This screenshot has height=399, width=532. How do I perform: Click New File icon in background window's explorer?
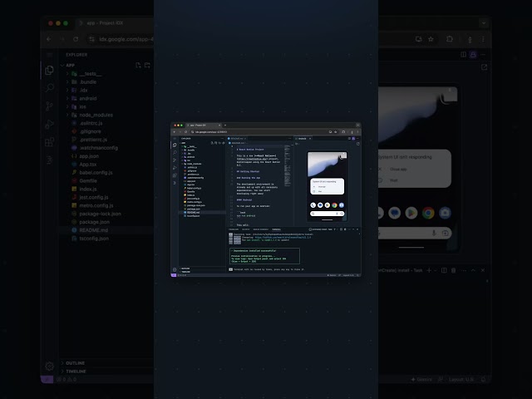point(138,65)
